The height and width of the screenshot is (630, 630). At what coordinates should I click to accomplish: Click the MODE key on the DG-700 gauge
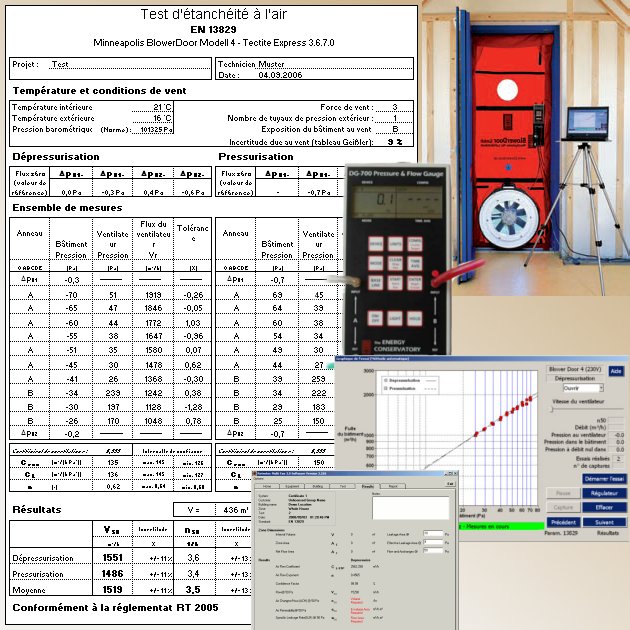pyautogui.click(x=376, y=263)
